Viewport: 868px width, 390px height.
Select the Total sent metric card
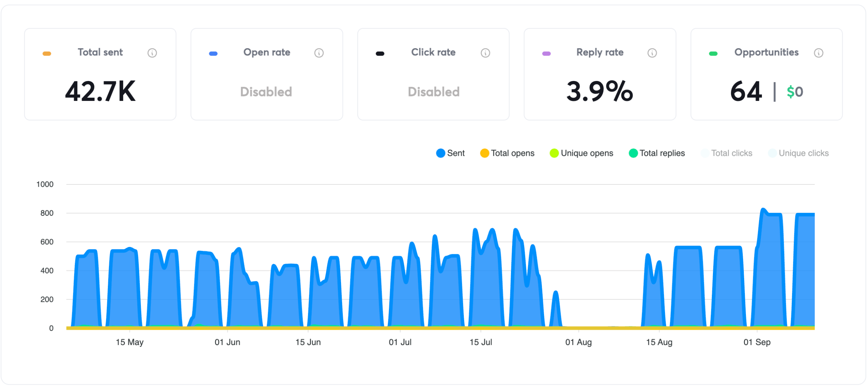coord(100,74)
